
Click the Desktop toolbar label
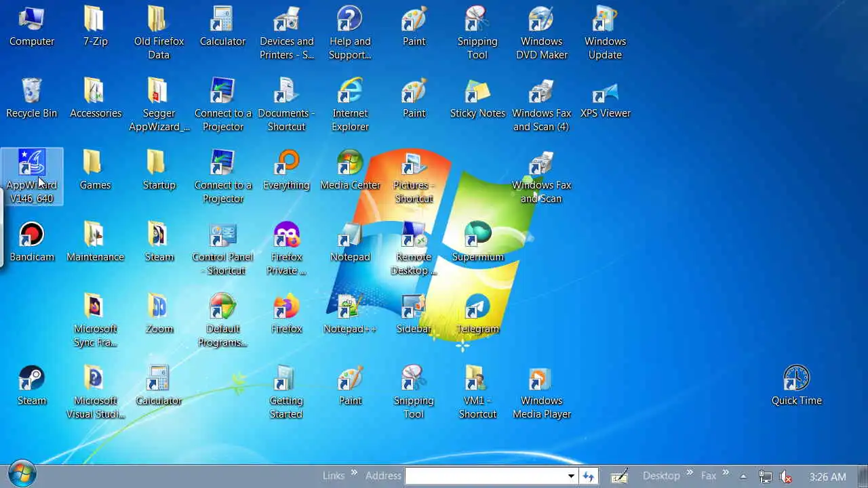point(661,476)
